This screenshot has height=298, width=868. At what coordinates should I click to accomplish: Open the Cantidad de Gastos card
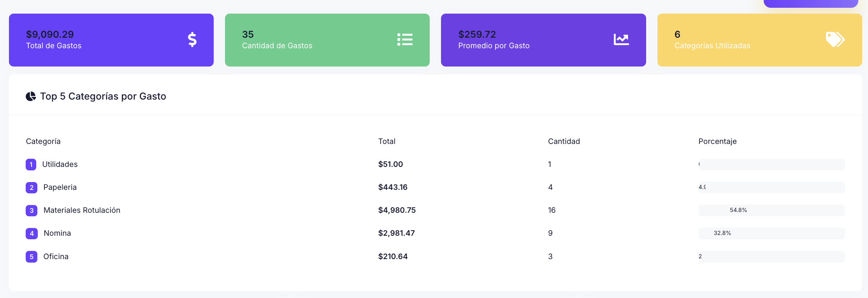tap(327, 40)
